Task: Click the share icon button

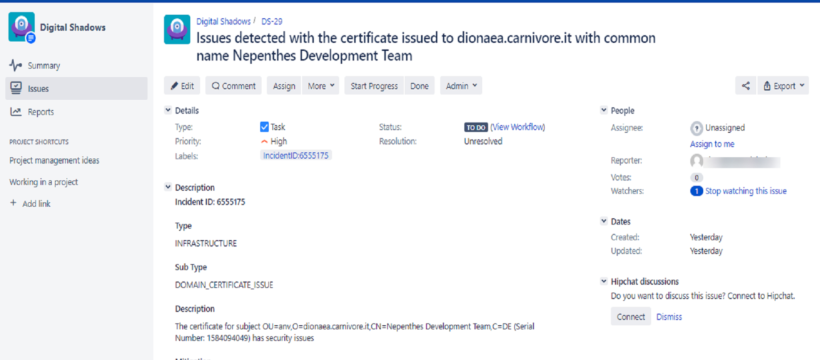Action: coord(746,86)
